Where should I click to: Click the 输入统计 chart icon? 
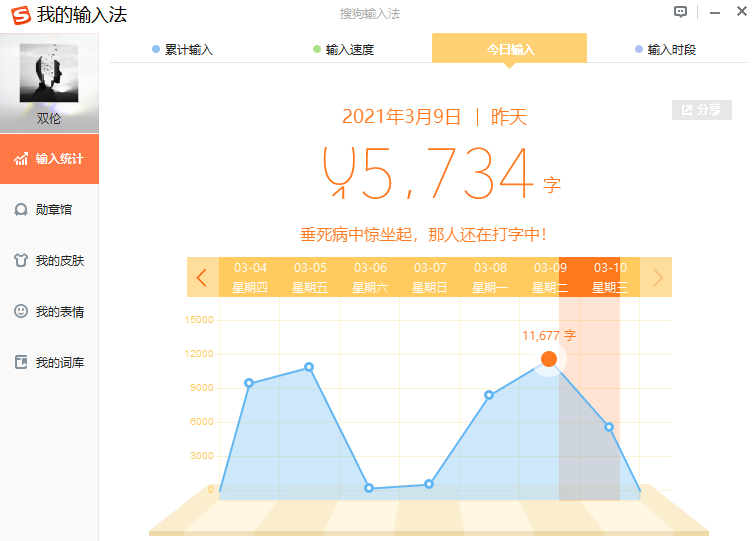pyautogui.click(x=21, y=158)
